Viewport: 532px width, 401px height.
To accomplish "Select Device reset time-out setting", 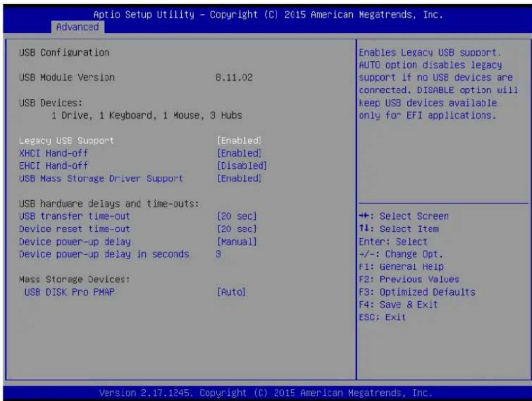I will (74, 229).
